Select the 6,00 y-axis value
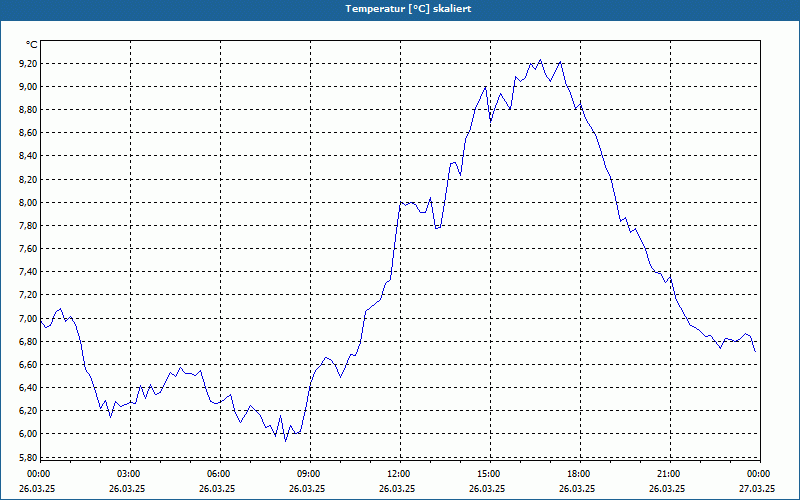Image resolution: width=800 pixels, height=500 pixels. click(28, 434)
